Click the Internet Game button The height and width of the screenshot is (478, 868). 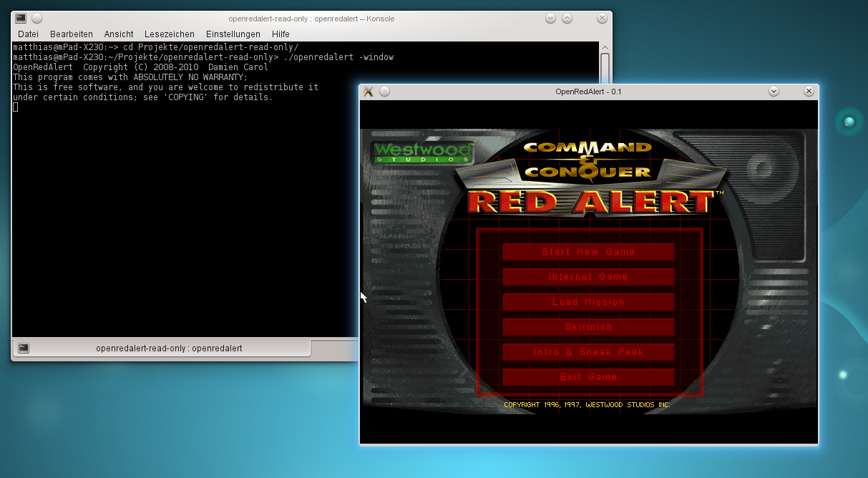coord(589,277)
